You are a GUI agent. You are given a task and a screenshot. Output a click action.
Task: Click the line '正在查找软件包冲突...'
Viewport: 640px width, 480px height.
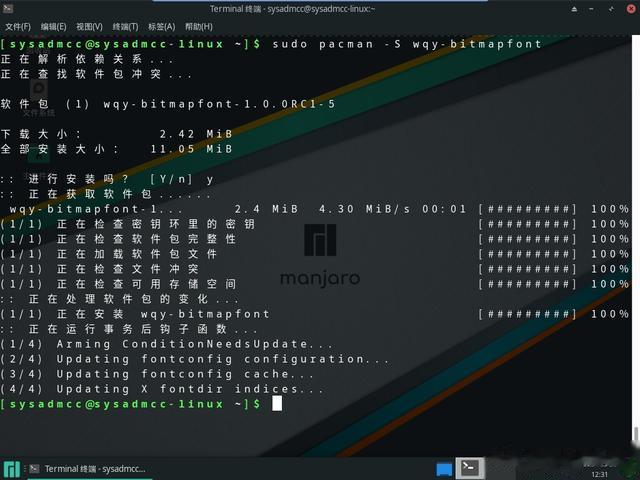(x=97, y=74)
